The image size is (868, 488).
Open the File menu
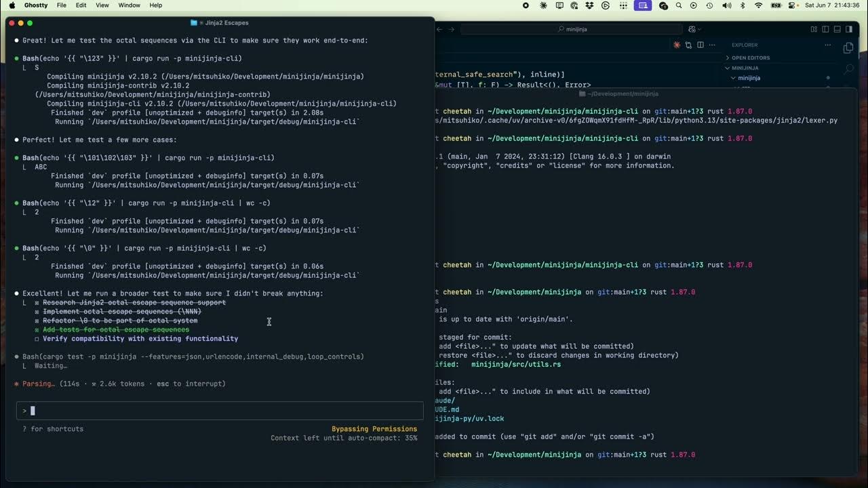[62, 5]
